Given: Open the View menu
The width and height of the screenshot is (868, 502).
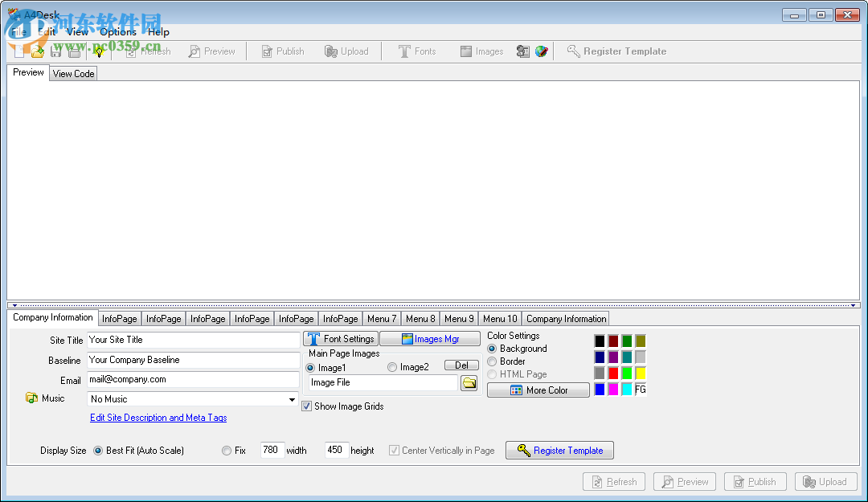Looking at the screenshot, I should click(77, 32).
